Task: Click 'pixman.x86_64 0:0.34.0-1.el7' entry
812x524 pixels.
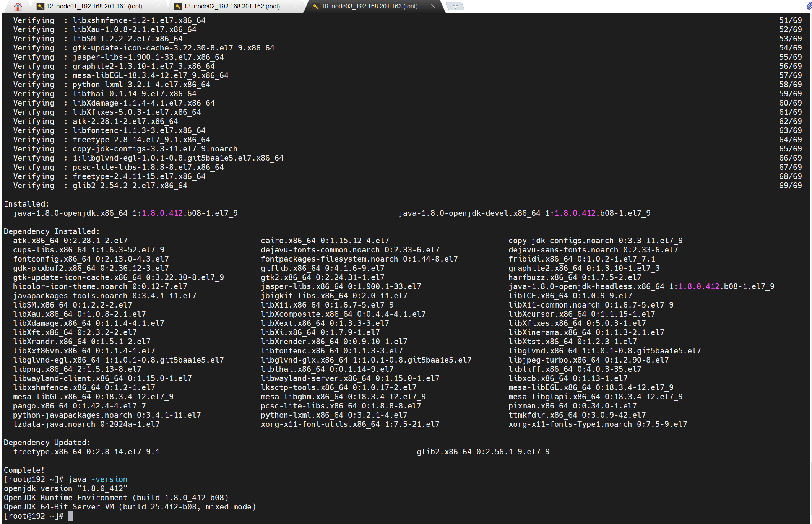Action: click(x=573, y=406)
